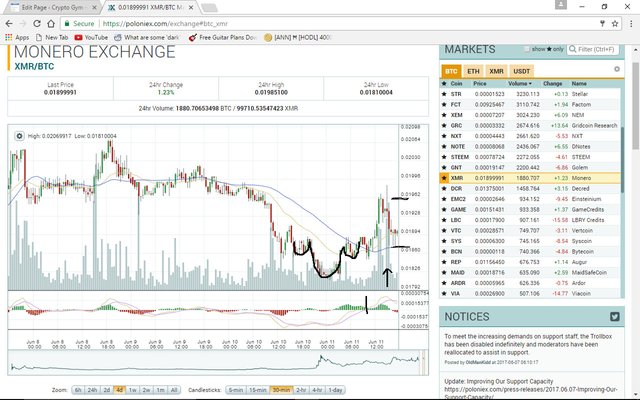Open the Poloniex press release link
The image size is (640, 400).
pos(531,392)
